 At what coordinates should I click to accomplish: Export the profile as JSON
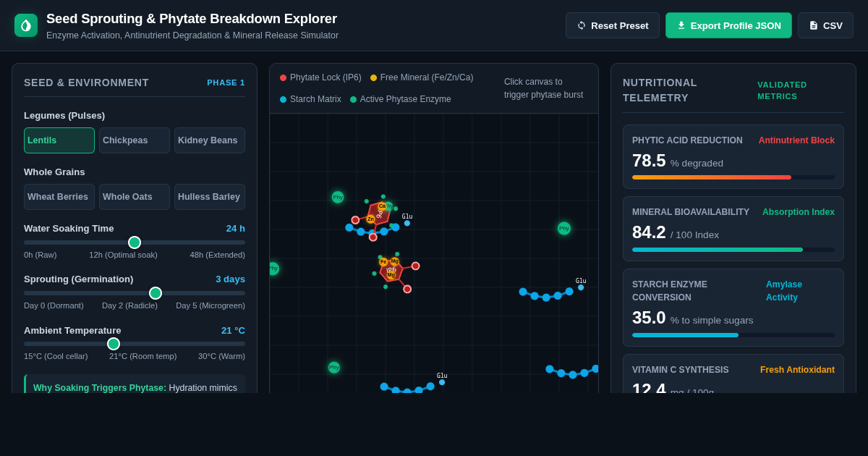[x=728, y=25]
